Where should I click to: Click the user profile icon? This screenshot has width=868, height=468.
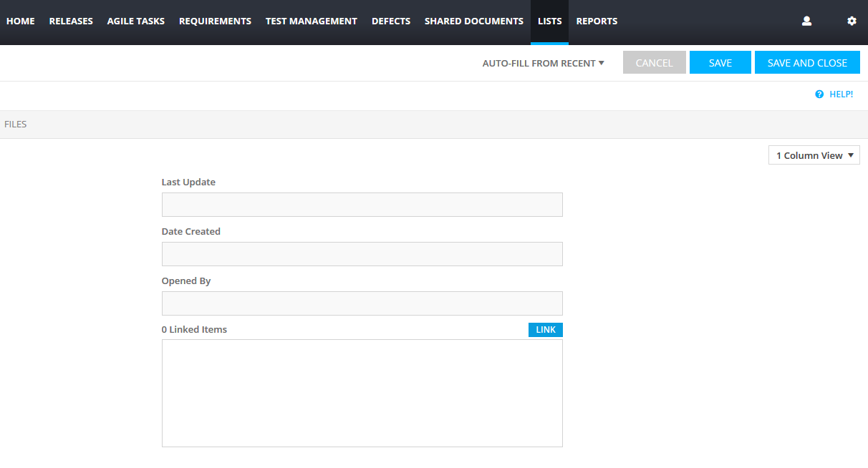[x=806, y=21]
